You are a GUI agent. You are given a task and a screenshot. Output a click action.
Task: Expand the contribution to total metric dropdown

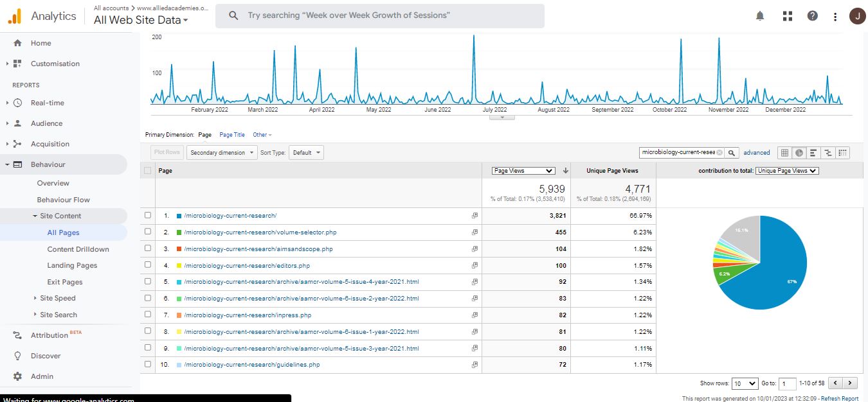tap(786, 171)
